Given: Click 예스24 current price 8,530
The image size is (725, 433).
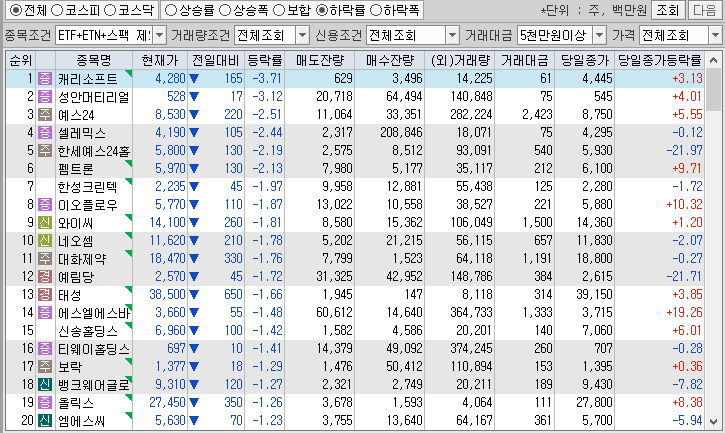Looking at the screenshot, I should point(170,115).
